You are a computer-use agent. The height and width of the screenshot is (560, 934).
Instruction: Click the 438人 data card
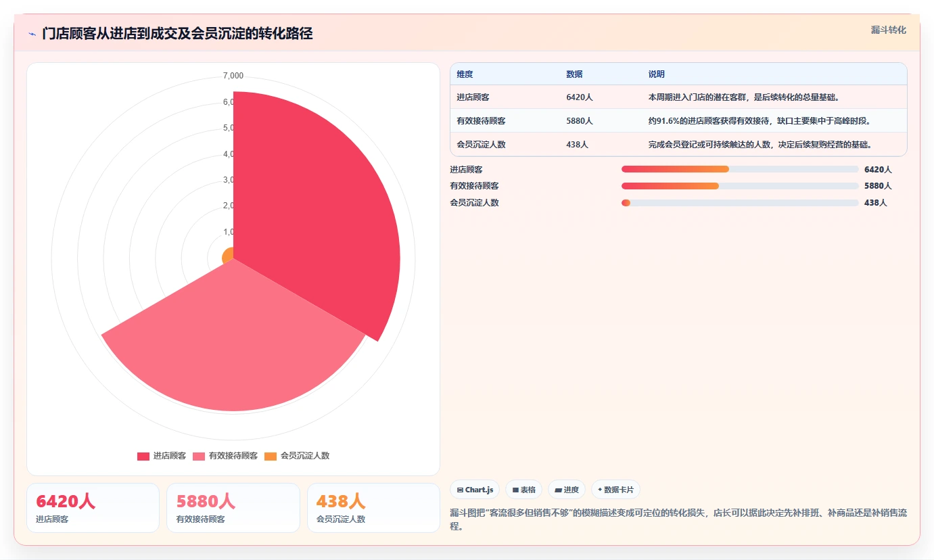(x=373, y=508)
